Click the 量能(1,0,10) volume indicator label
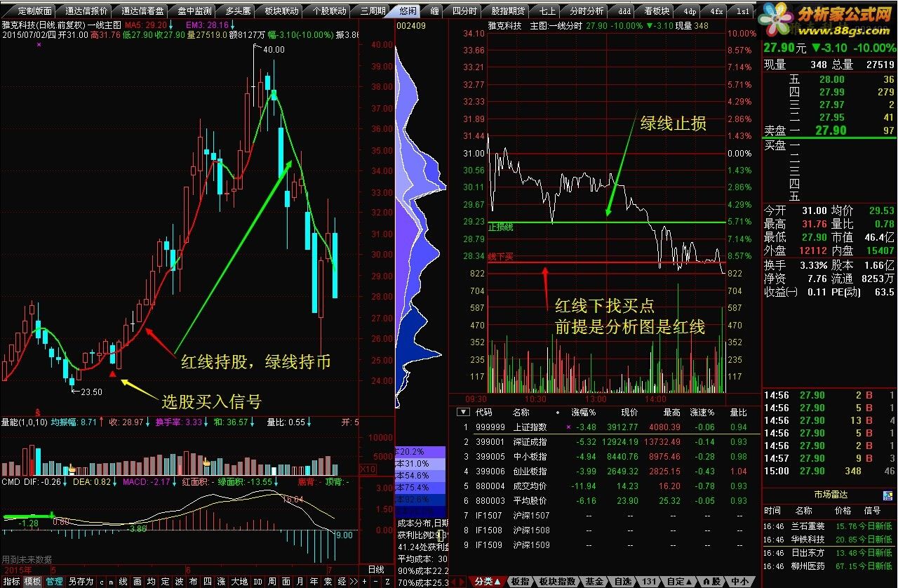Image resolution: width=898 pixels, height=588 pixels. coord(25,422)
